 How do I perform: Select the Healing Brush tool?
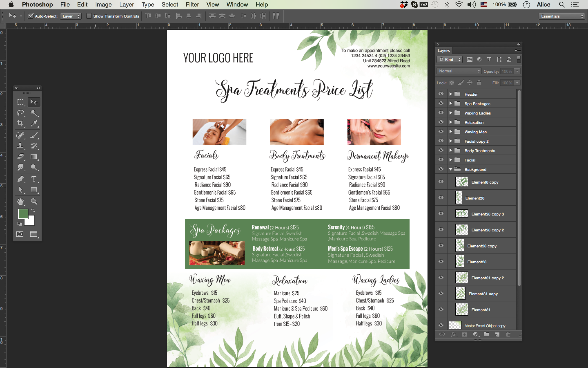pyautogui.click(x=20, y=135)
